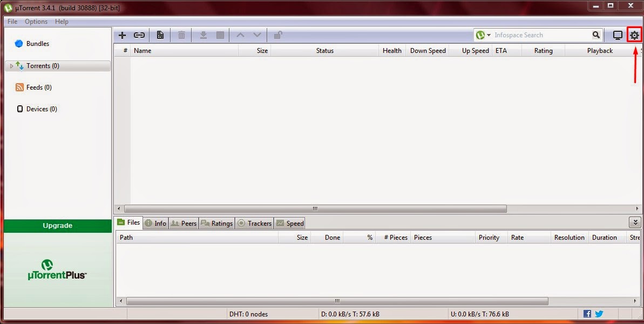This screenshot has width=644, height=324.
Task: Click the search magnifier icon
Action: (x=596, y=35)
